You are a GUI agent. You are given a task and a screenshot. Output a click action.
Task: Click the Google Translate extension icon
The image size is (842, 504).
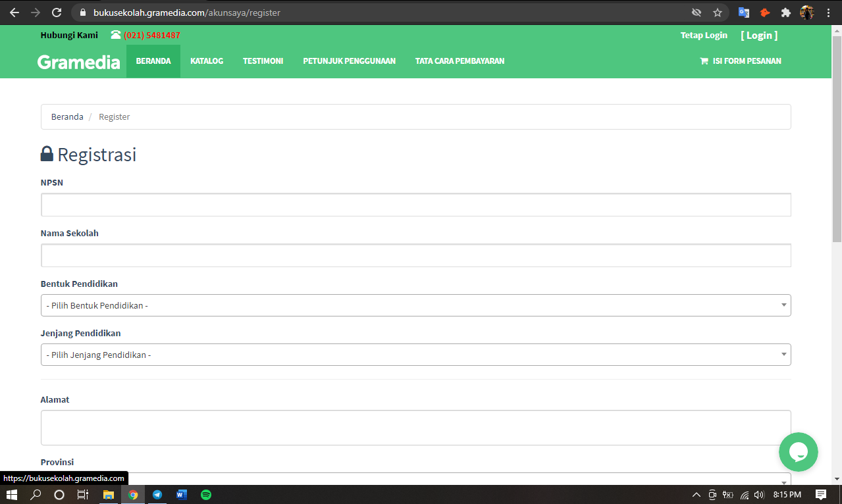pos(744,13)
